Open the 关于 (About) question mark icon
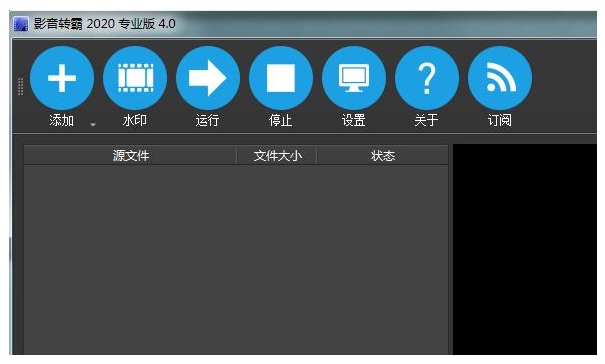This screenshot has height=364, width=605. (427, 78)
